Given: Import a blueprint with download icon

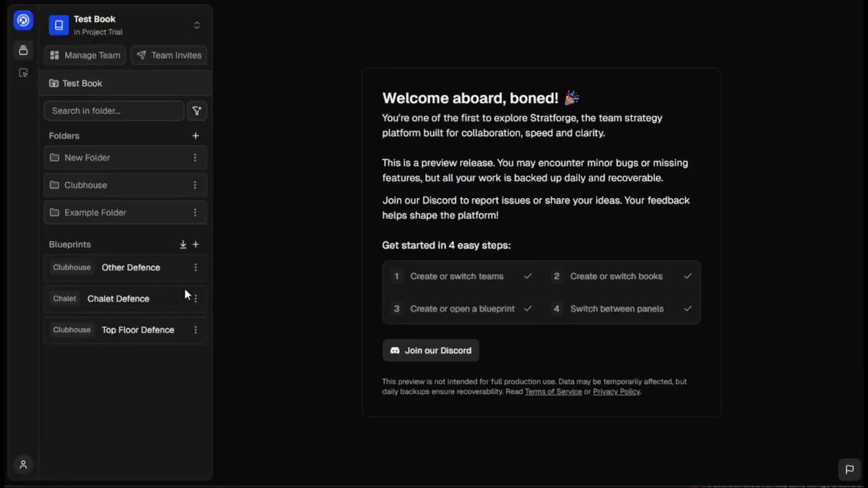Looking at the screenshot, I should (183, 244).
